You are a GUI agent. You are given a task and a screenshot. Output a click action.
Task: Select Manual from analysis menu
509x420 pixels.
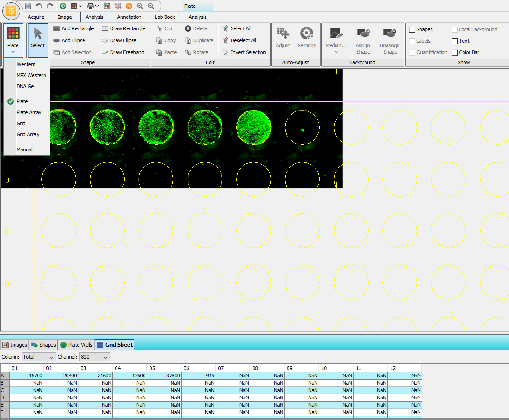click(24, 150)
